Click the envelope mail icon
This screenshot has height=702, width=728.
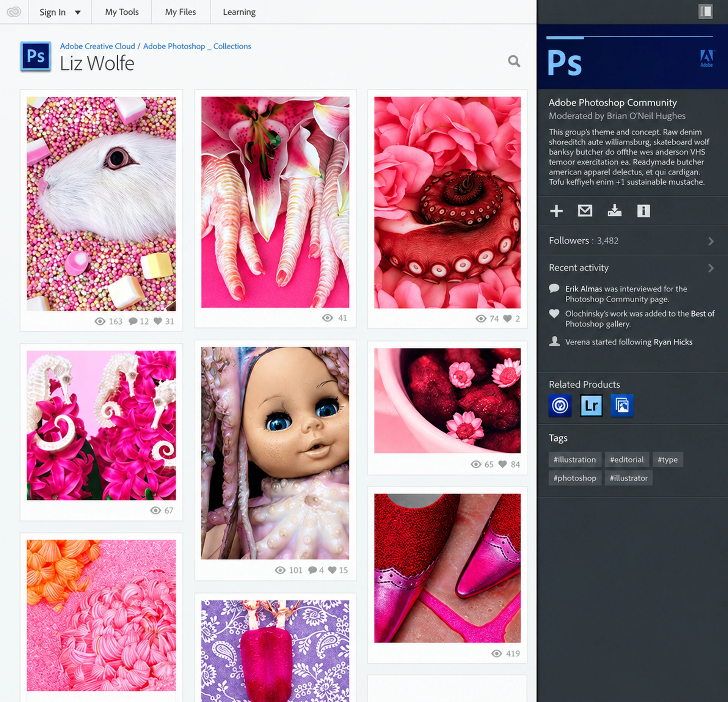585,210
